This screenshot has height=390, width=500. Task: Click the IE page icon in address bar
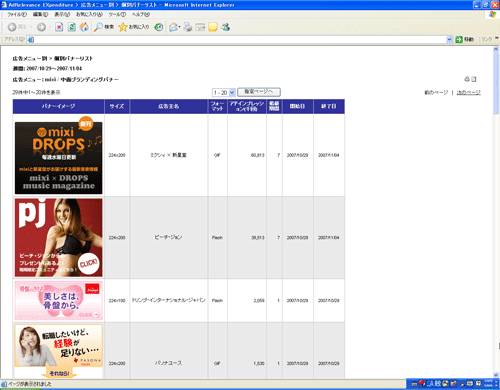tap(31, 40)
